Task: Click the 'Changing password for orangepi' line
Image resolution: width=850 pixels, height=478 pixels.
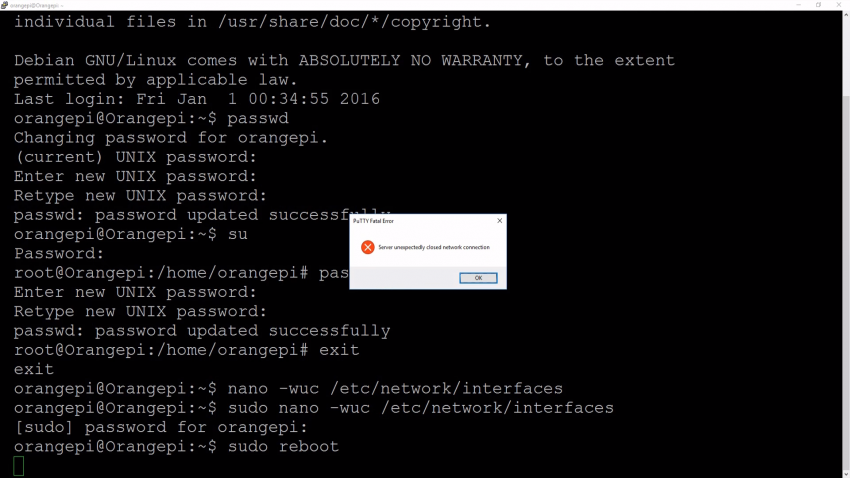Action: pos(170,138)
